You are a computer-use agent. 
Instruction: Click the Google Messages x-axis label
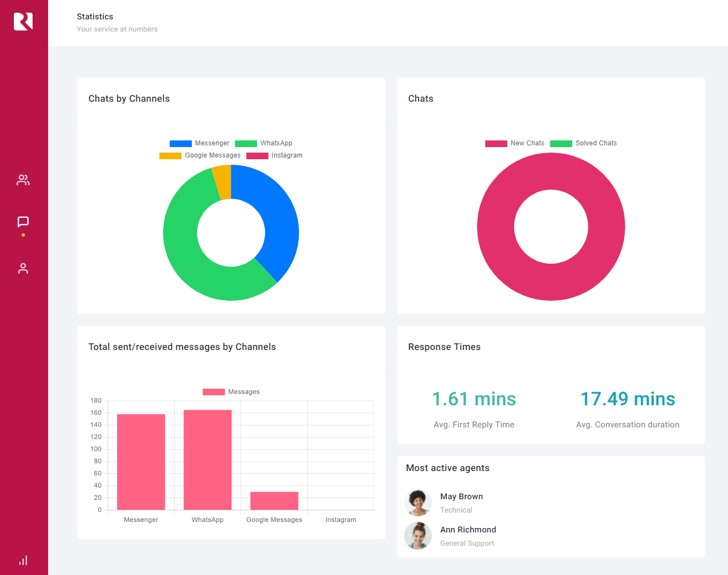[x=274, y=520]
